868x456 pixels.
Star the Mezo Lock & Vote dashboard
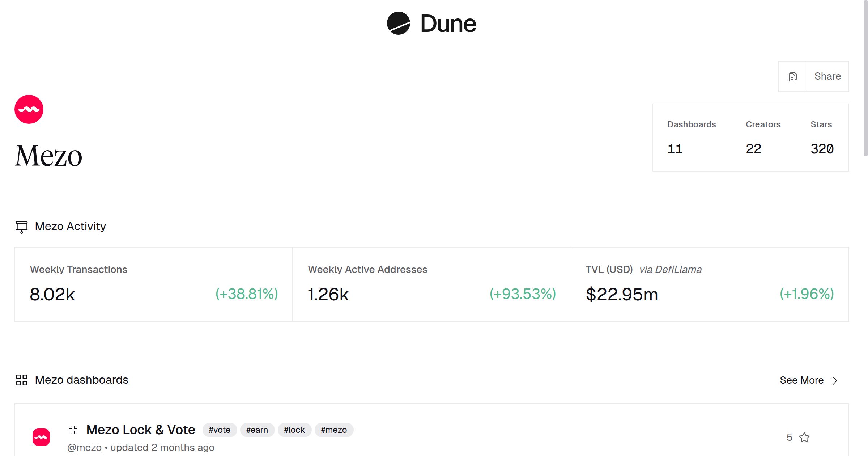click(x=805, y=438)
